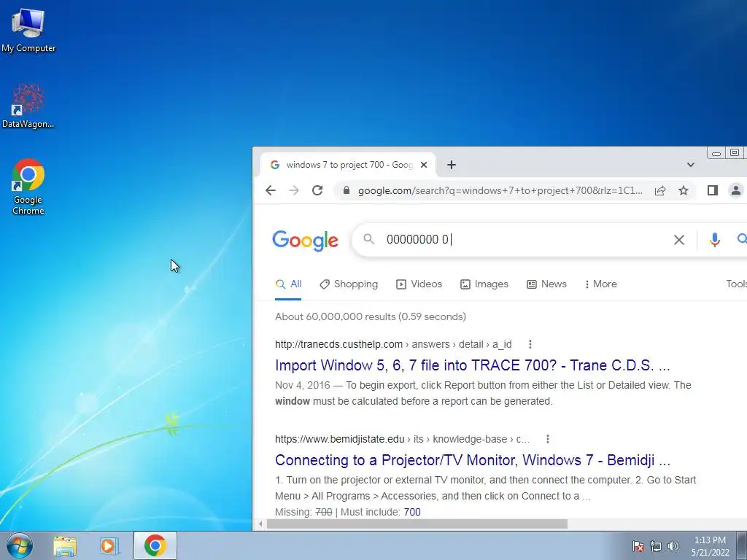Click magnifier icon inside search box
The image size is (747, 560).
pyautogui.click(x=368, y=239)
